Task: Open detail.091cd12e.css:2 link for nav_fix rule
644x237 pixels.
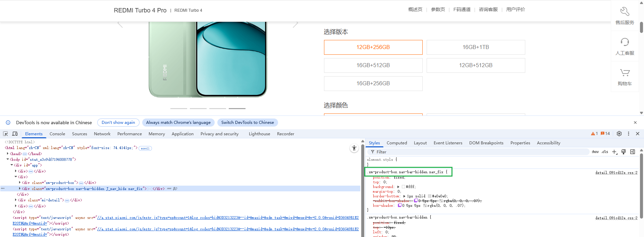Action: pos(616,173)
